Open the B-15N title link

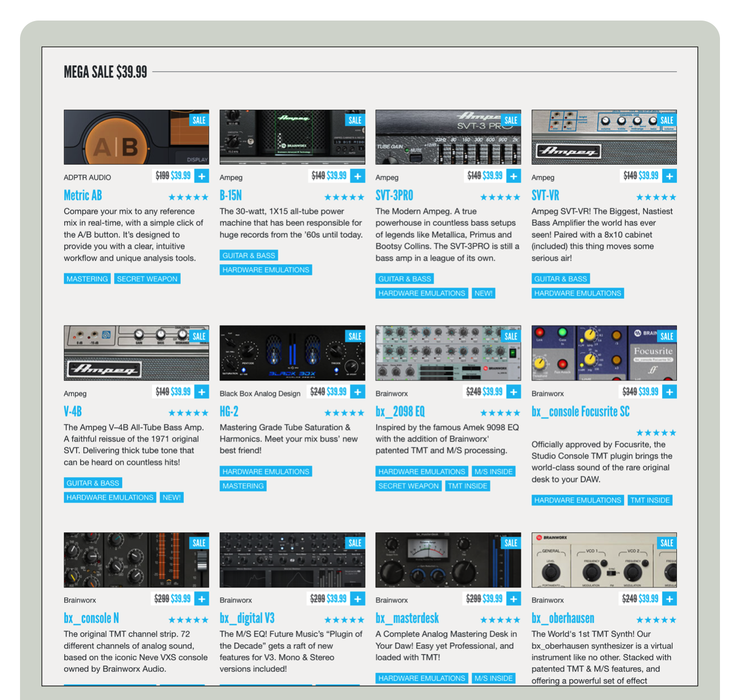click(x=231, y=195)
